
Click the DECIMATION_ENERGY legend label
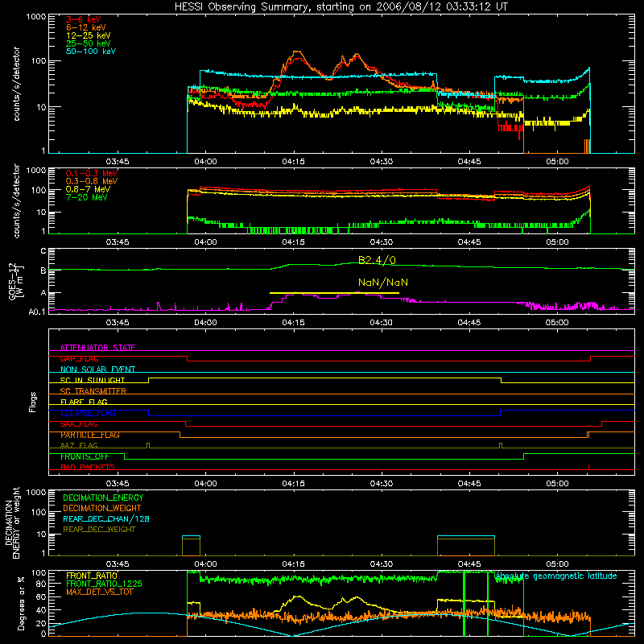coord(103,497)
